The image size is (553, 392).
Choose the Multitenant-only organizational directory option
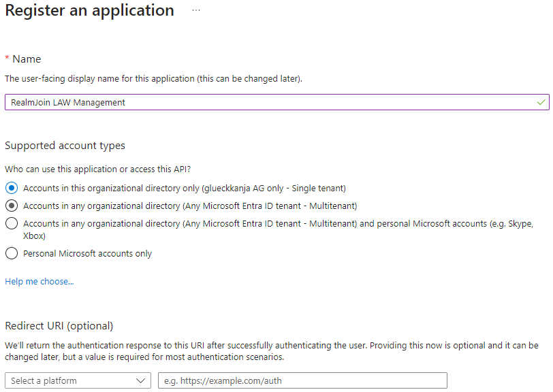(x=11, y=206)
